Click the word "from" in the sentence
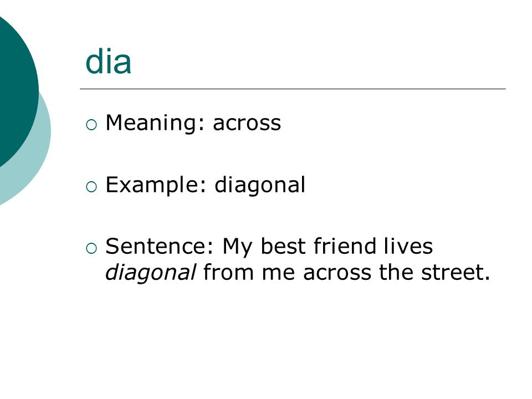The width and height of the screenshot is (532, 399). tap(228, 273)
